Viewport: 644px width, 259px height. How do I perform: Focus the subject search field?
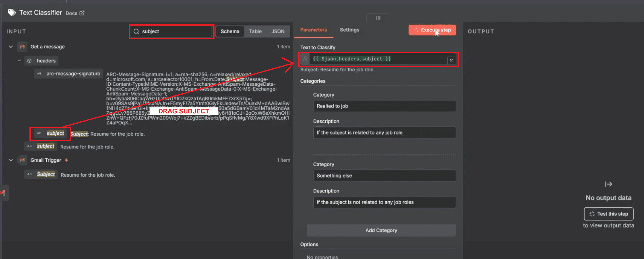(171, 31)
